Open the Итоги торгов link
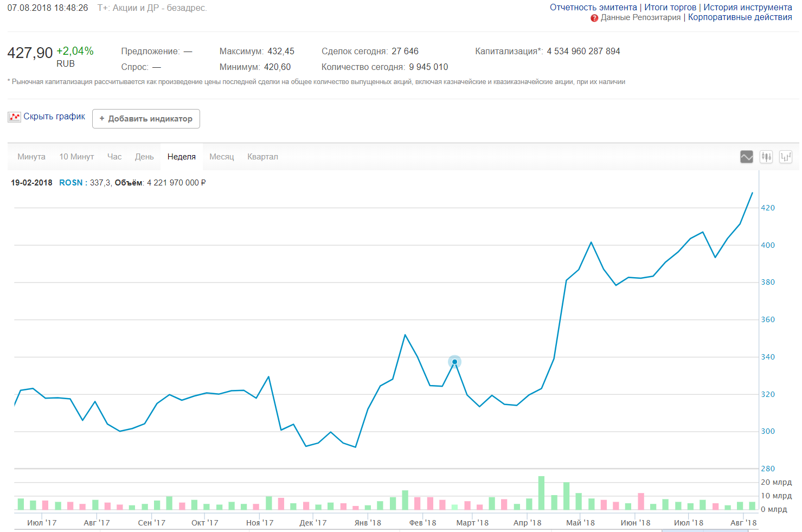 pos(670,8)
